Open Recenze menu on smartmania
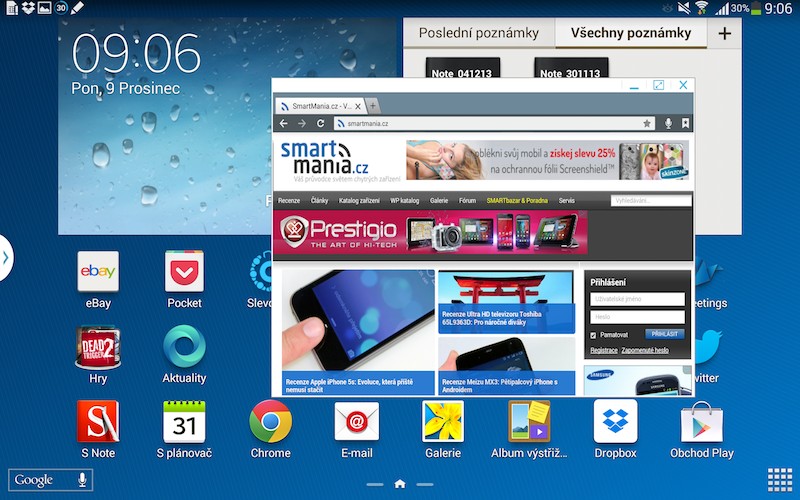 point(289,201)
